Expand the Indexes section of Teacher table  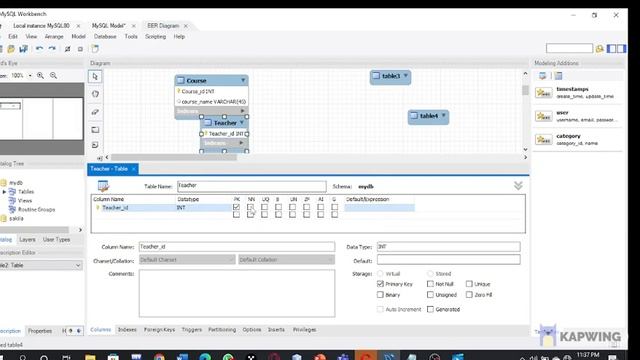click(x=241, y=143)
